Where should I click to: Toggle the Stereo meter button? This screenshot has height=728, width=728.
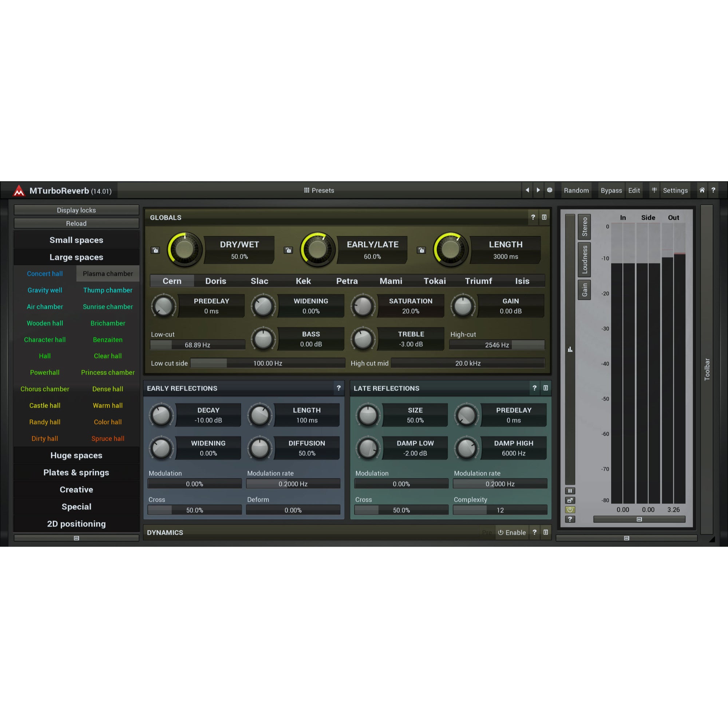pos(585,227)
